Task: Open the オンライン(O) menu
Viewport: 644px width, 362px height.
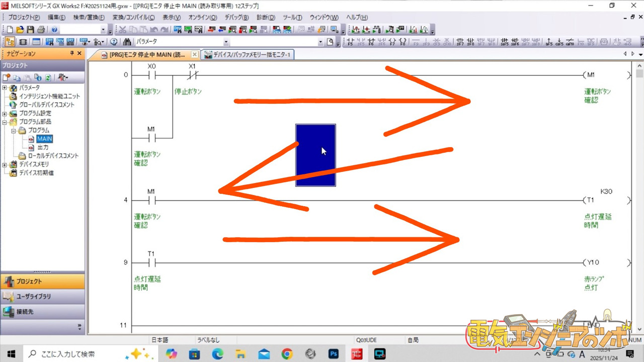Action: click(202, 17)
